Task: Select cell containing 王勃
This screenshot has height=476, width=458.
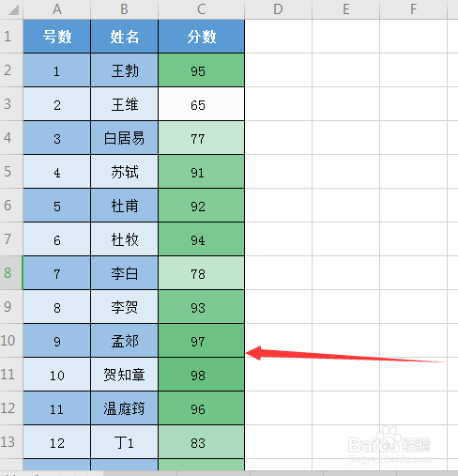Action: 125,70
